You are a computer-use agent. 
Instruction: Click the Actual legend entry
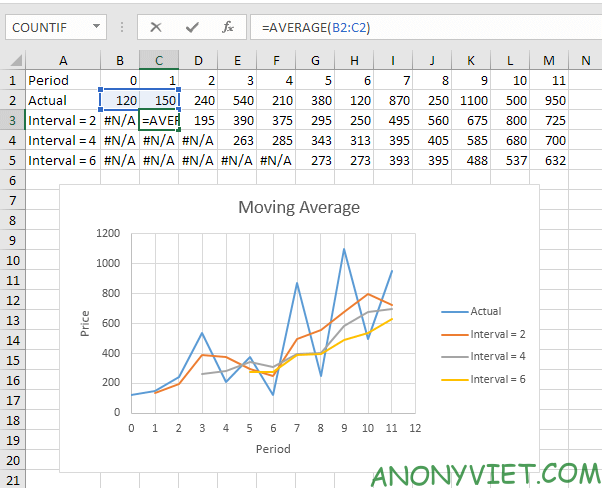486,311
